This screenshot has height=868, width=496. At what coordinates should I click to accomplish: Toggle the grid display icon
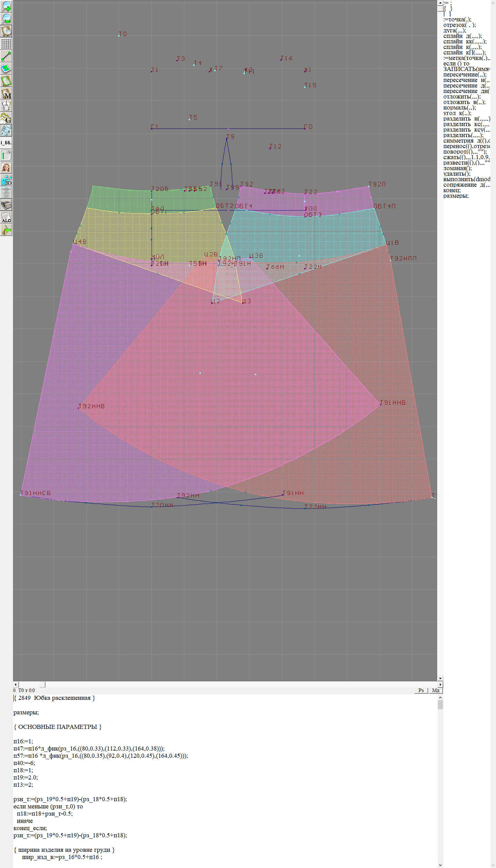point(6,44)
